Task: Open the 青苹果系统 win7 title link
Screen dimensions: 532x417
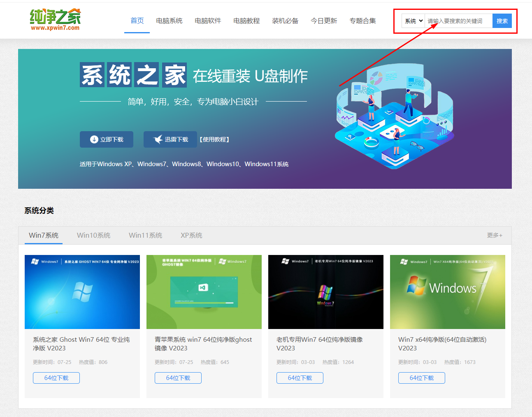Action: click(204, 343)
